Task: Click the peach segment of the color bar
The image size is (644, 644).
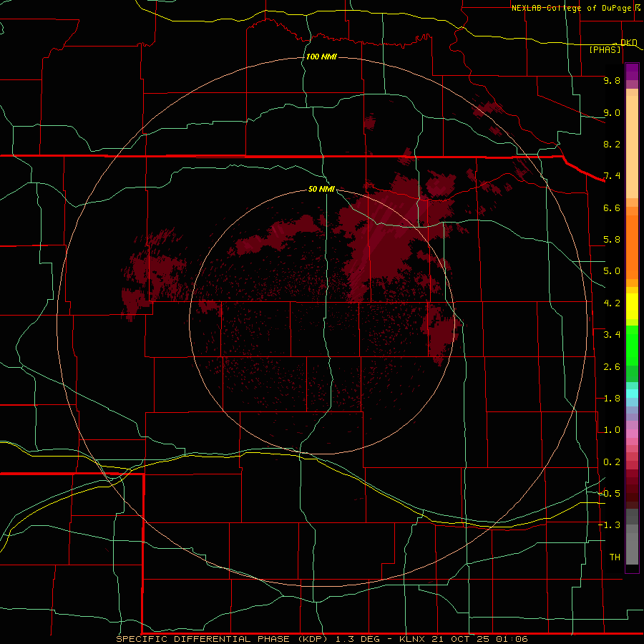Action: click(632, 147)
